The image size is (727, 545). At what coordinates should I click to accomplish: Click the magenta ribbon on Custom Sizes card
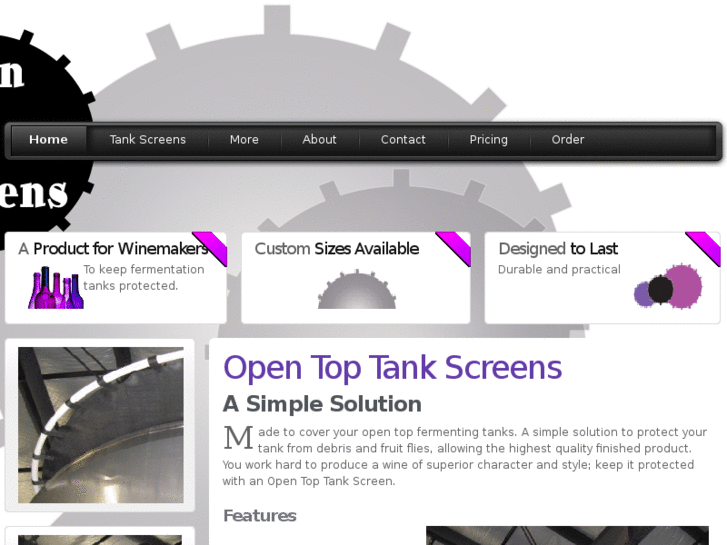[x=453, y=249]
